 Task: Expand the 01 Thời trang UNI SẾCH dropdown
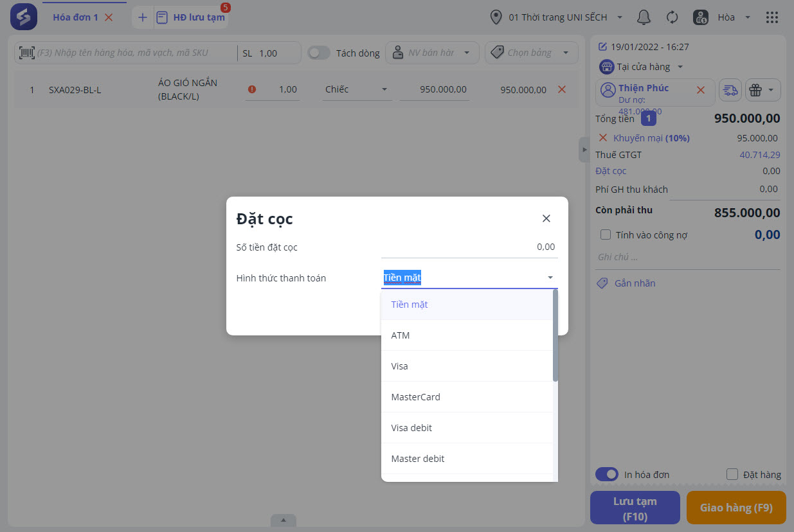tap(620, 17)
